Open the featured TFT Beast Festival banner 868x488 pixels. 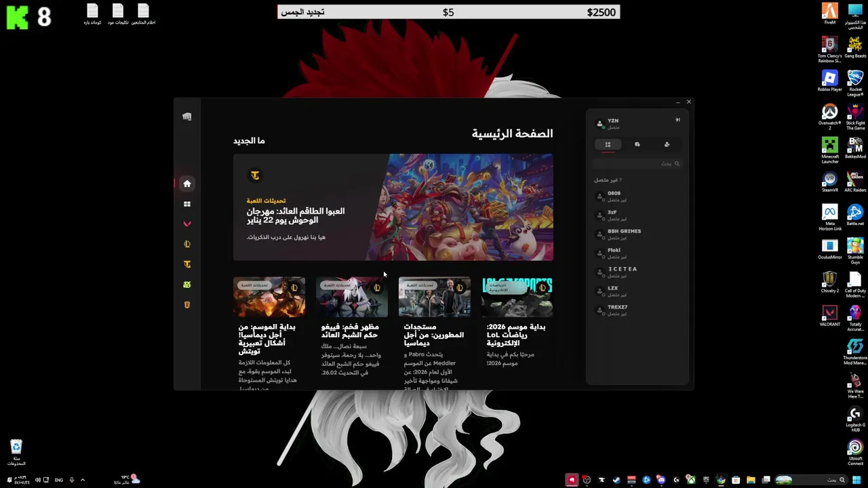393,207
